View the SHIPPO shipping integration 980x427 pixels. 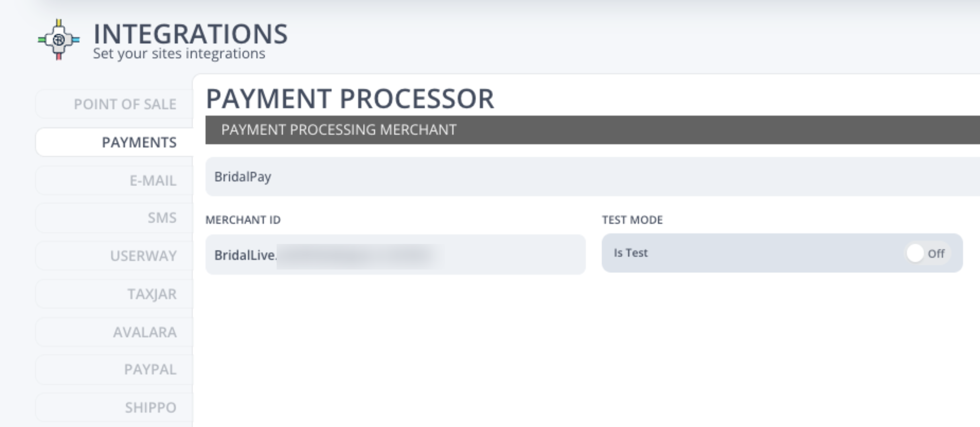tap(150, 406)
